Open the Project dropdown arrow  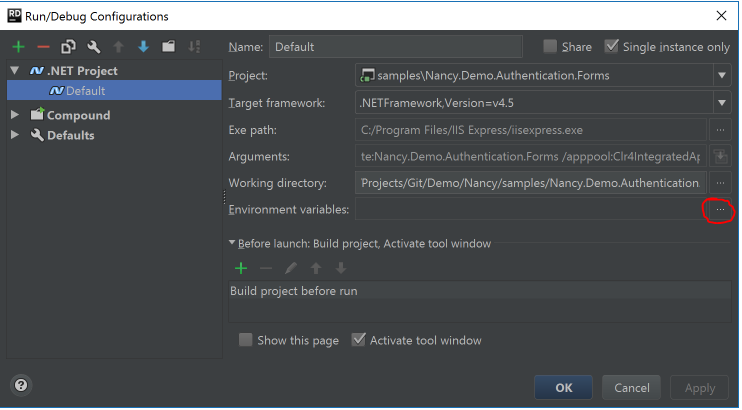point(722,75)
